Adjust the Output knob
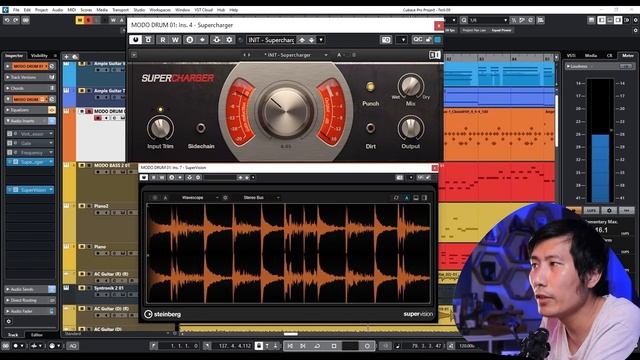 [x=411, y=128]
